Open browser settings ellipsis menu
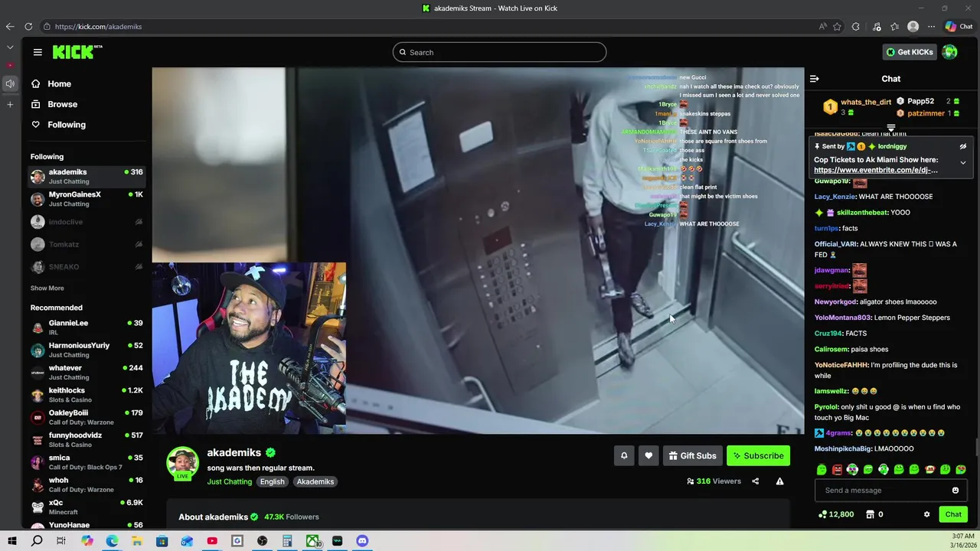This screenshot has width=980, height=551. (931, 27)
